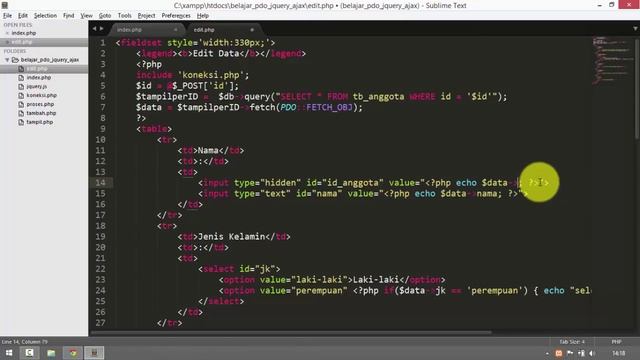Open tambah.php in the folder tree
Viewport: 640px width, 360px height.
coord(41,113)
